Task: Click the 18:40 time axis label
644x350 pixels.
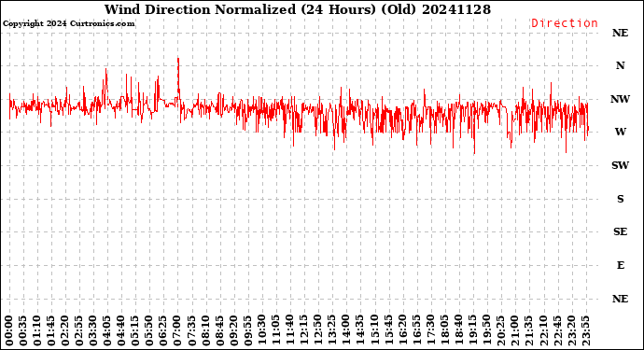Action: [x=458, y=331]
